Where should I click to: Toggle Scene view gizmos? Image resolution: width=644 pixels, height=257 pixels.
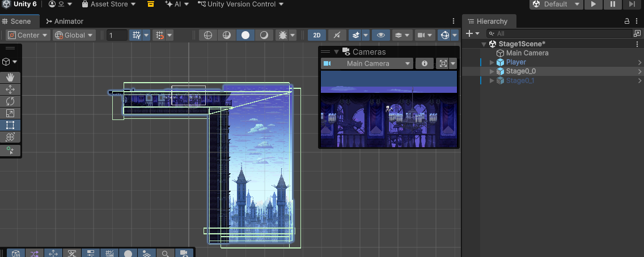pos(444,35)
